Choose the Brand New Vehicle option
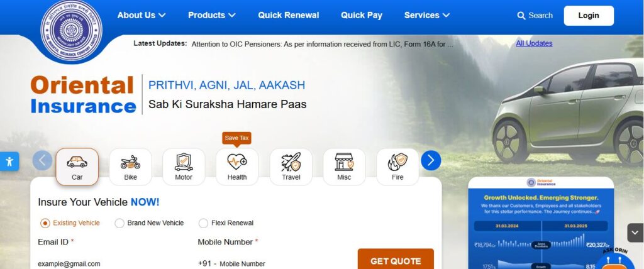This screenshot has height=269, width=644. (119, 223)
